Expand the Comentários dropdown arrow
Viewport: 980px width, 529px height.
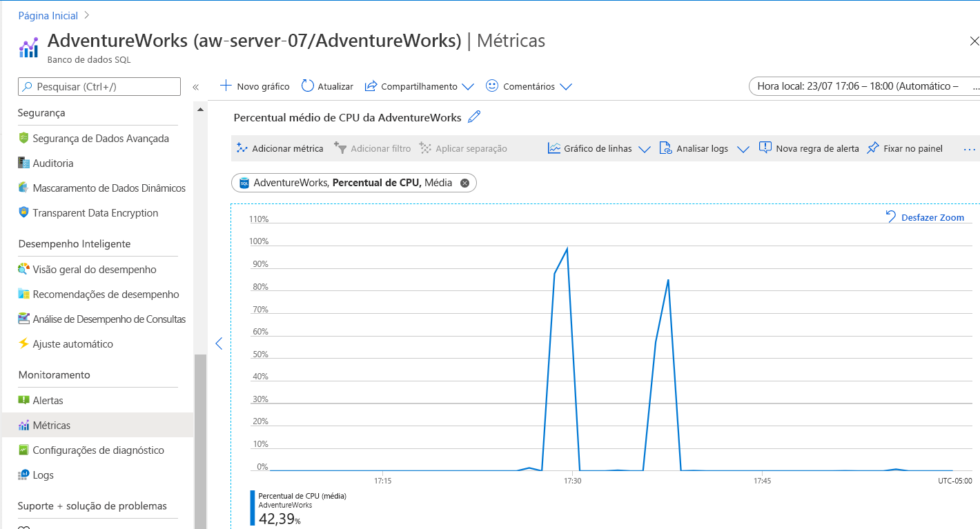pyautogui.click(x=566, y=87)
